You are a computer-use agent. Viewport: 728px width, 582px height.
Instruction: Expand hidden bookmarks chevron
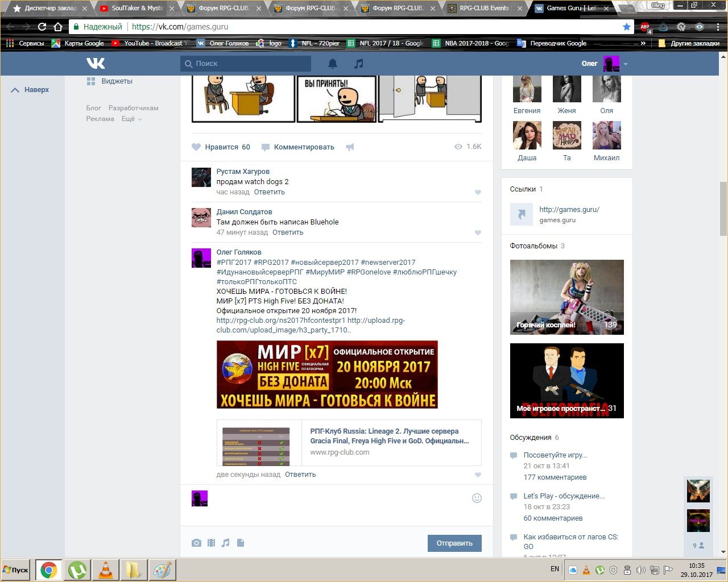point(643,43)
